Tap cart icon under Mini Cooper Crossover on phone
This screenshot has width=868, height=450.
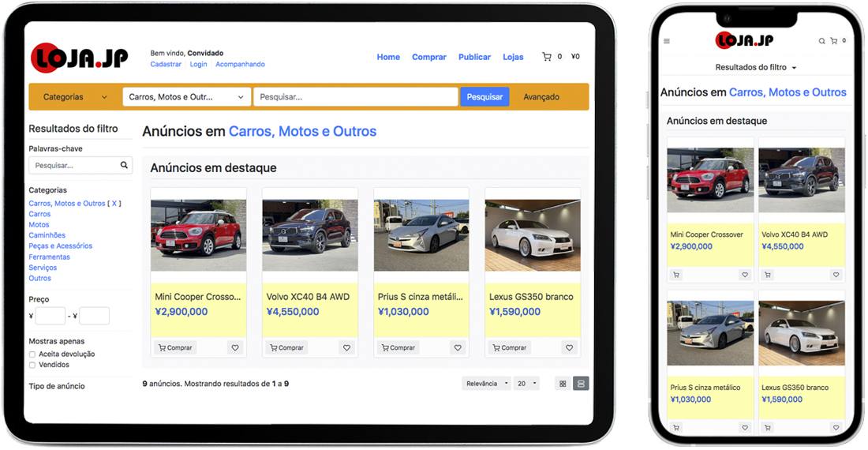[676, 275]
